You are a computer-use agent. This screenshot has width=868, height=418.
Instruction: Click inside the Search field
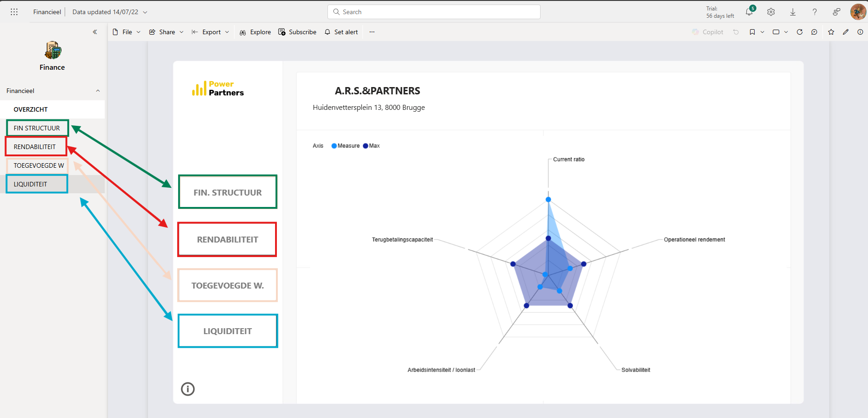[x=434, y=12]
